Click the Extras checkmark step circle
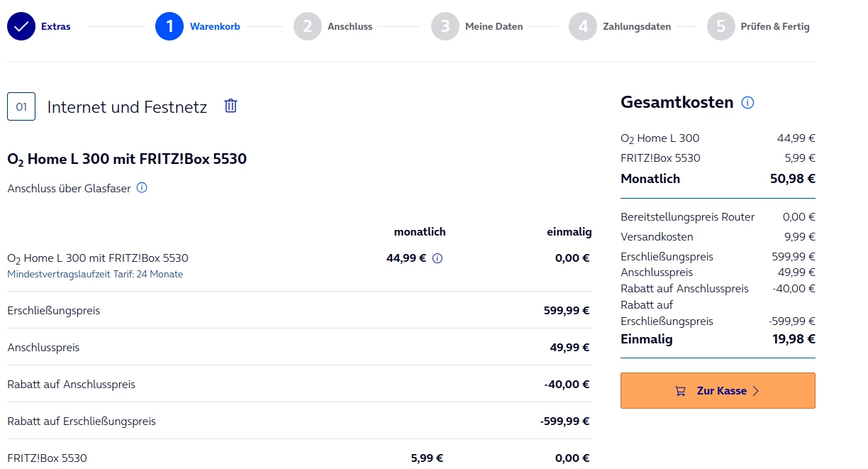The height and width of the screenshot is (469, 868). click(x=21, y=27)
